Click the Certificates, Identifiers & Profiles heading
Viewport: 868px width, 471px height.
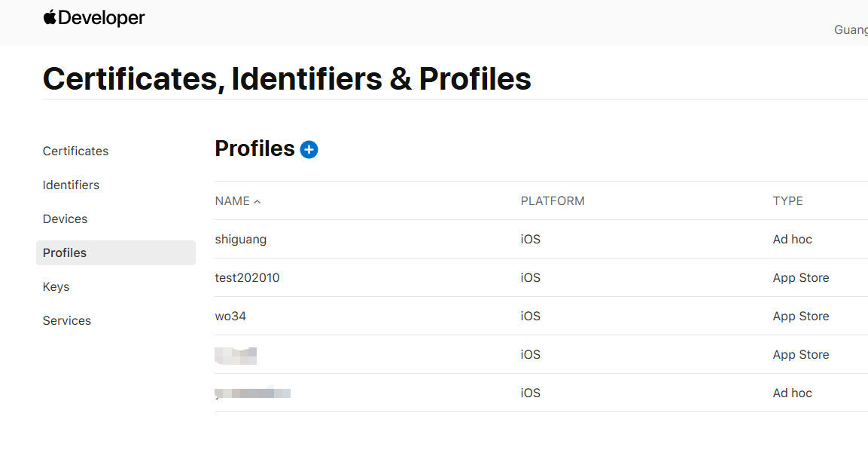pos(287,79)
